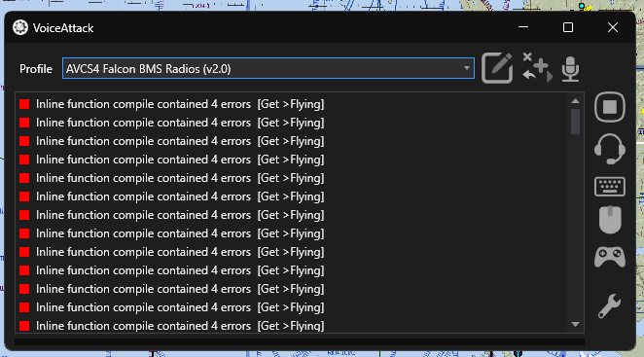Viewport: 644px width, 357px height.
Task: Minimize the VoiceAttack window
Action: point(523,27)
